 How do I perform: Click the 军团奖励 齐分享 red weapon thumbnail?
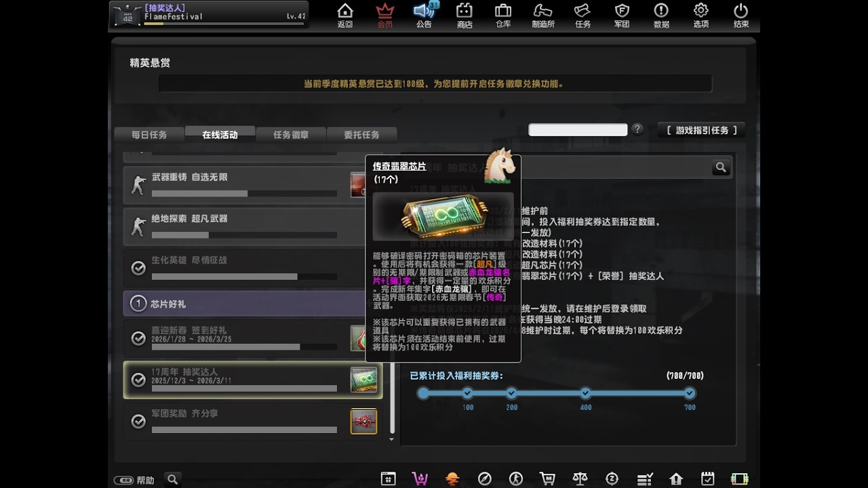[x=363, y=422]
